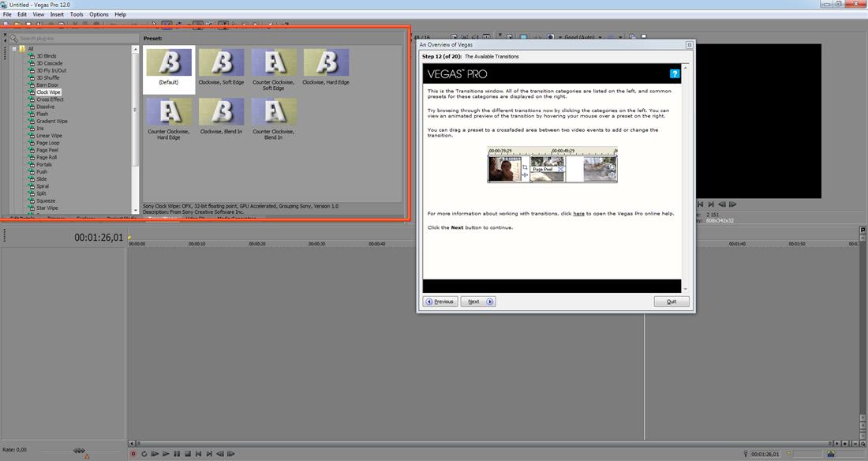Click the 00:00:10 mark on timeline ruler
Screen dimensions: 868x461
click(196, 244)
